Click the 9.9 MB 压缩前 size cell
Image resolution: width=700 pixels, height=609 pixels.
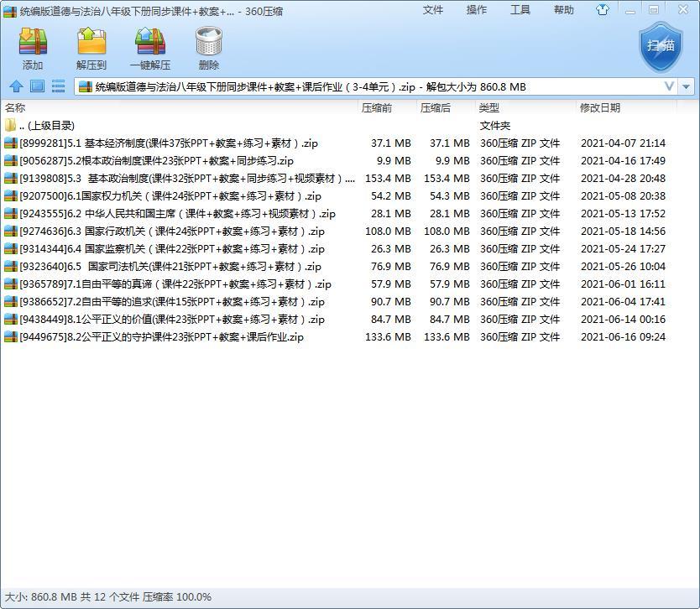pos(394,160)
